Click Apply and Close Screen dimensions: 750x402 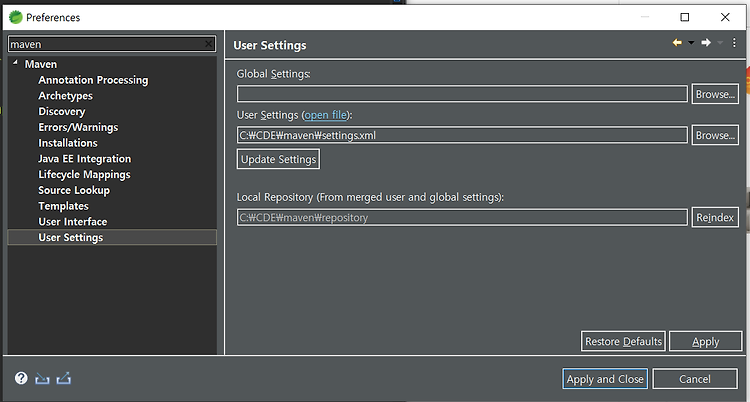(605, 379)
